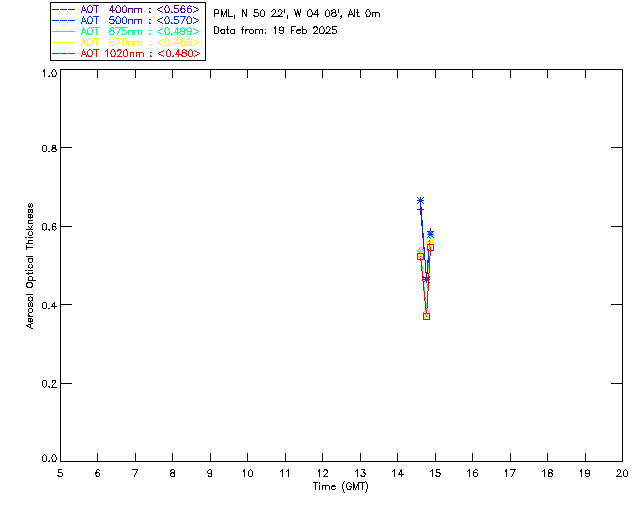
Task: Click the x-axis tick label 15
Action: 435,473
